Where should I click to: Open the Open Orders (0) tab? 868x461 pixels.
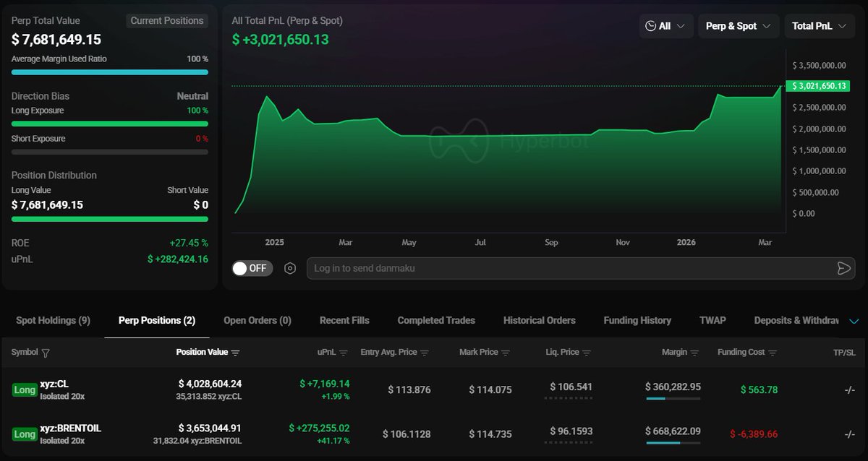258,320
